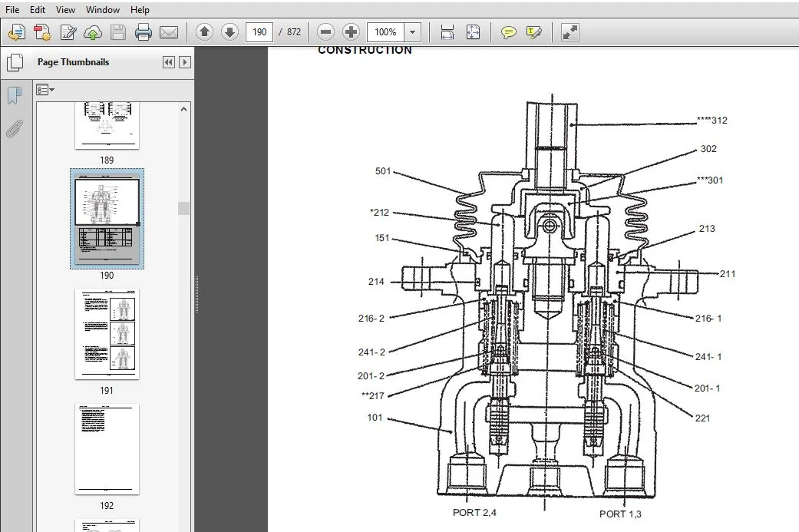Image resolution: width=799 pixels, height=532 pixels.
Task: Click the page number field showing 190
Action: point(259,32)
